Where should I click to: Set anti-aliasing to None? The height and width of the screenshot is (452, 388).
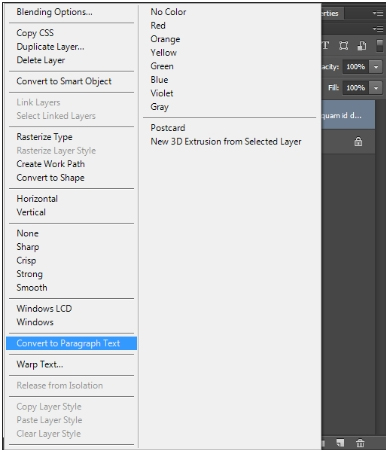coord(27,233)
